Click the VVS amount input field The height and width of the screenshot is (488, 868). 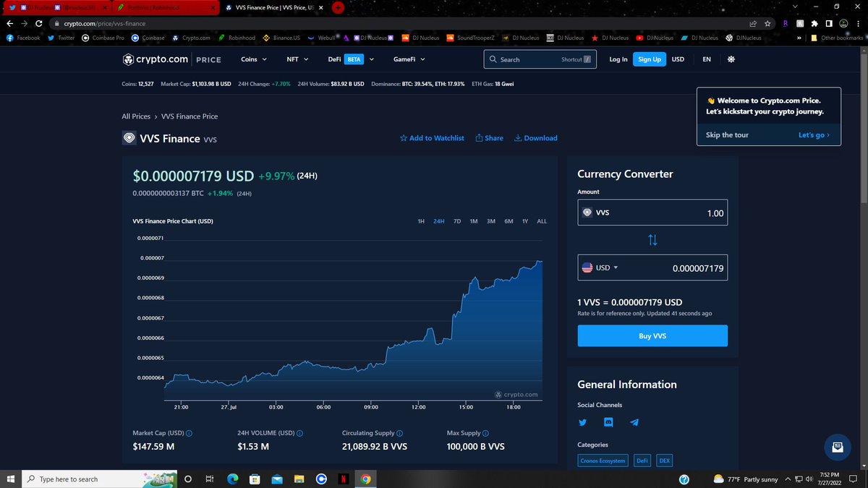652,213
